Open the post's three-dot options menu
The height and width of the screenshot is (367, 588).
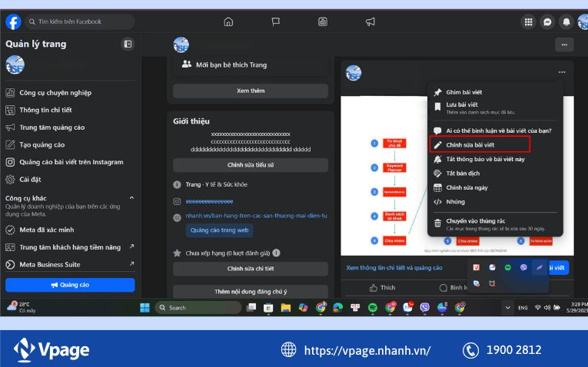[x=562, y=72]
